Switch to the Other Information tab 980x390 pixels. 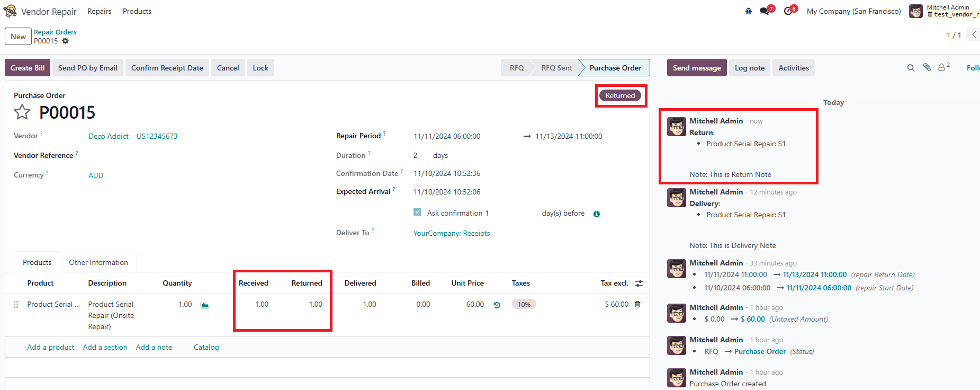coord(98,262)
